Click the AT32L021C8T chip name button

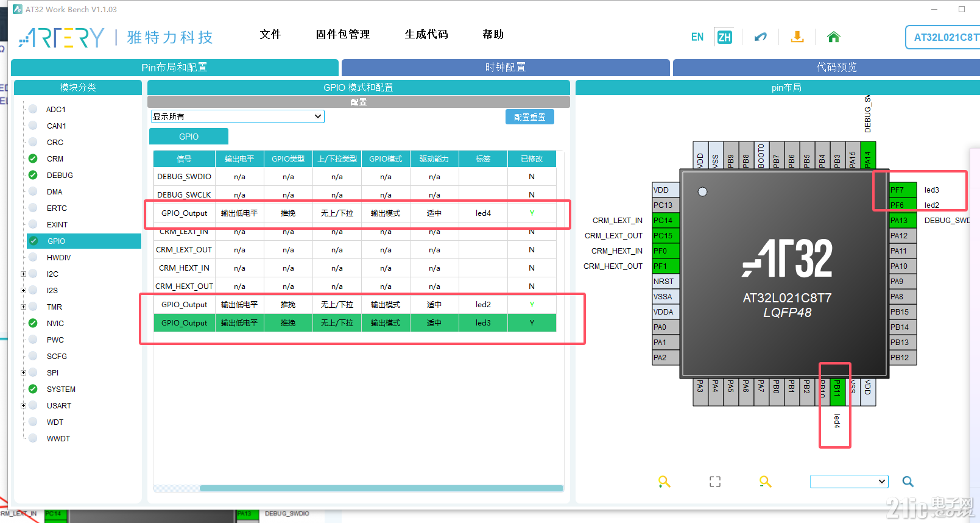[x=943, y=37]
